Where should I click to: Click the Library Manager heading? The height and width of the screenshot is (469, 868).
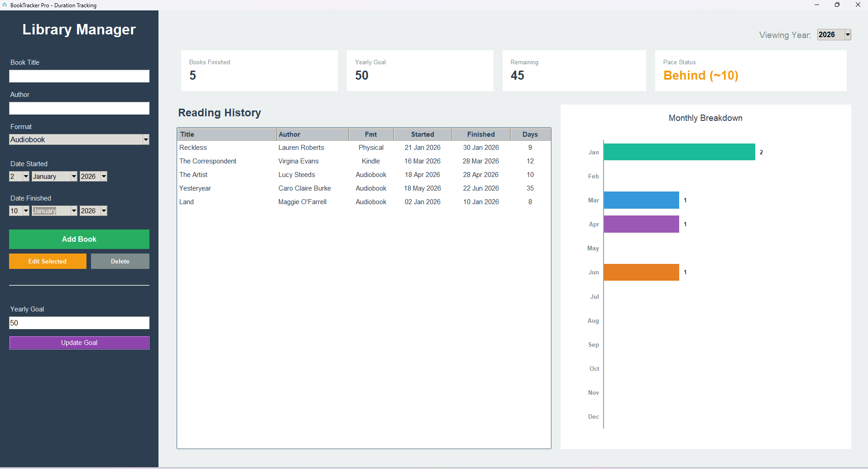coord(79,29)
